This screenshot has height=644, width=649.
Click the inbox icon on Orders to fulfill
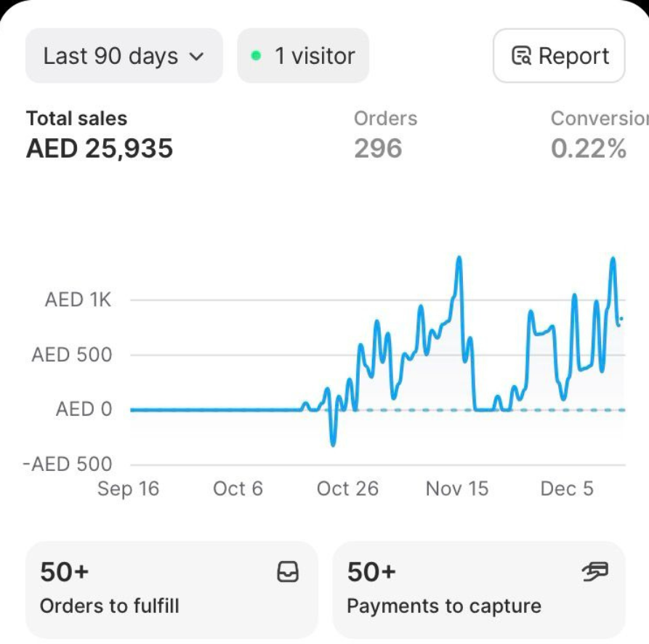point(288,573)
